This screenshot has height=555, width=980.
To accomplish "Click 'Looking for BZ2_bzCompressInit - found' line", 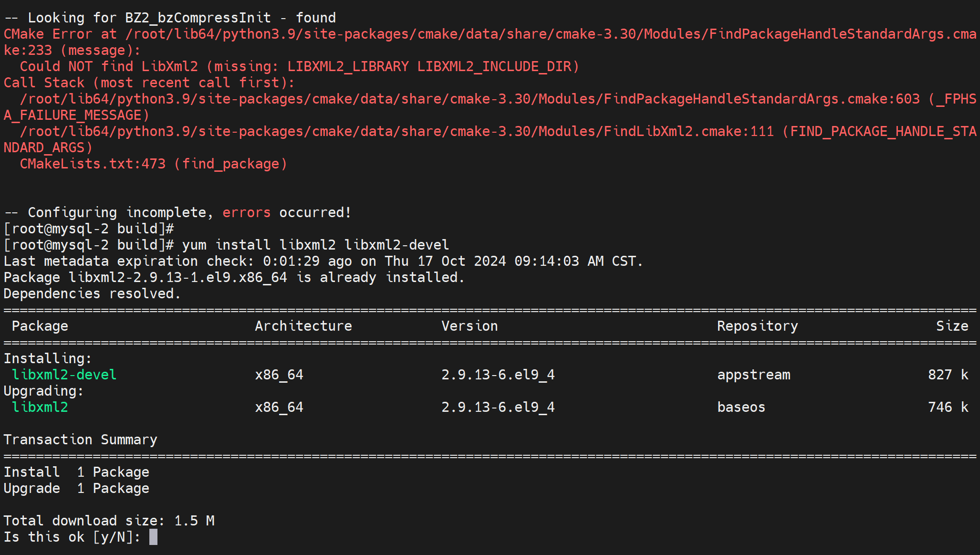I will pos(170,18).
